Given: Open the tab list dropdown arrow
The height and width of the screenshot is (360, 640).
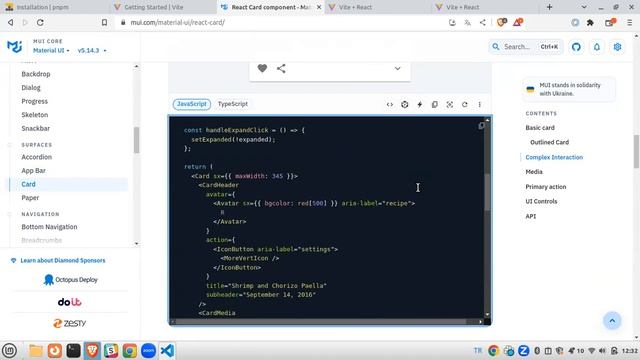Looking at the screenshot, I should [x=584, y=7].
